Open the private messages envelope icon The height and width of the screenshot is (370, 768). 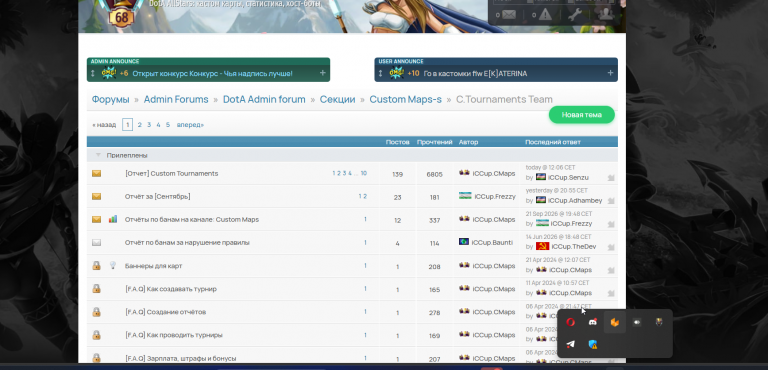click(x=509, y=15)
